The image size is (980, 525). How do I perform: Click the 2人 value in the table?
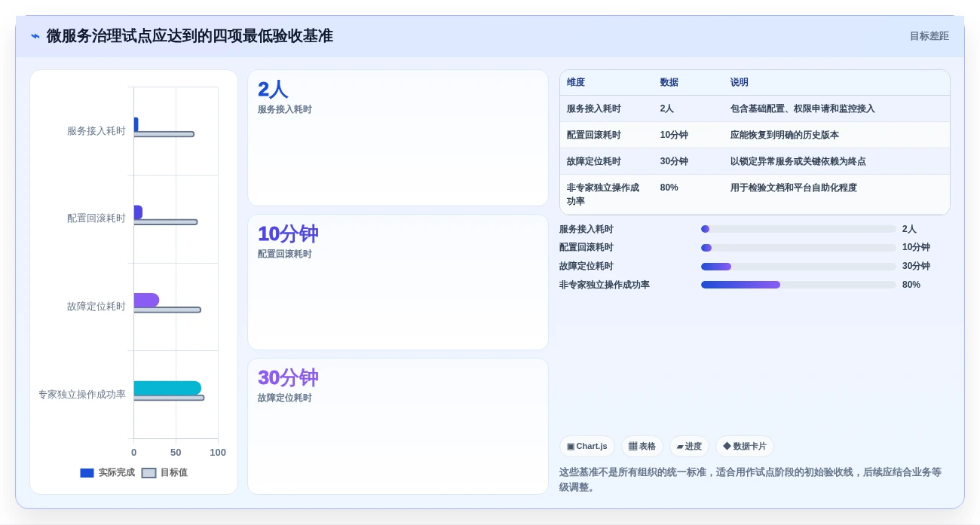[x=666, y=108]
